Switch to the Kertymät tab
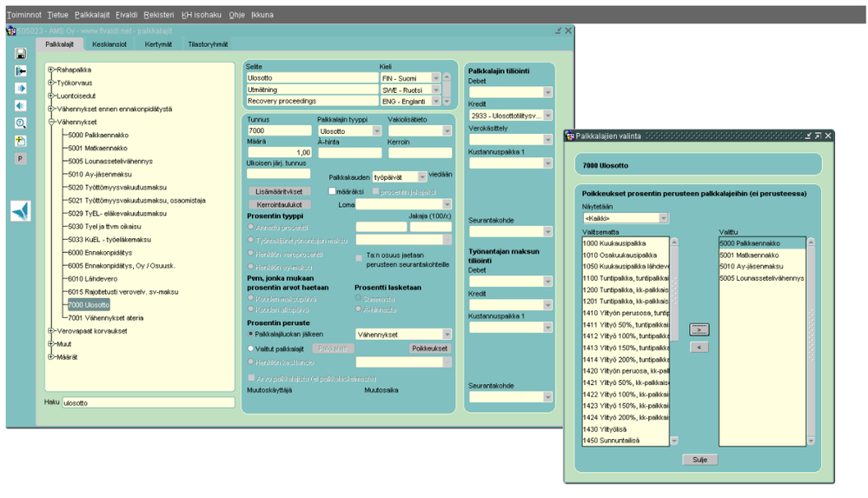868x498 pixels. pyautogui.click(x=158, y=44)
